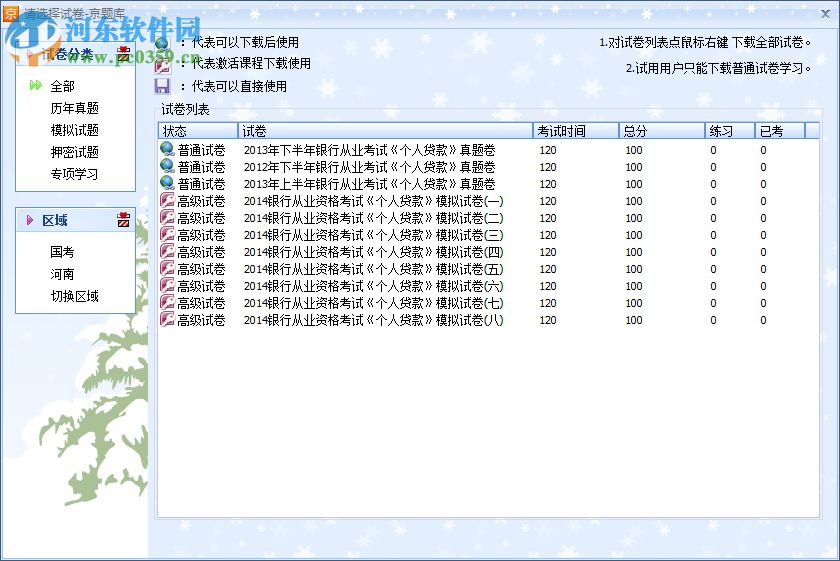Select 2014银行从业资格考试 模拟试卷(三) title
The width and height of the screenshot is (840, 561).
(373, 235)
